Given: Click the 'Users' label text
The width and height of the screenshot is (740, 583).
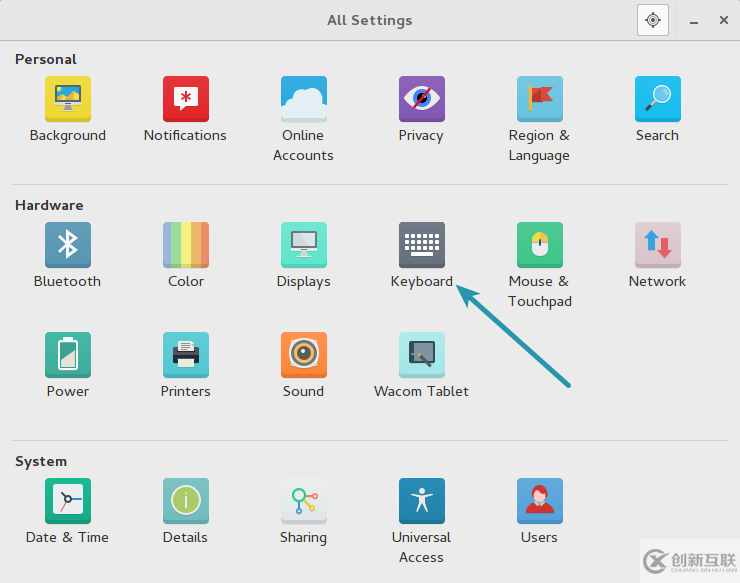Looking at the screenshot, I should [539, 537].
